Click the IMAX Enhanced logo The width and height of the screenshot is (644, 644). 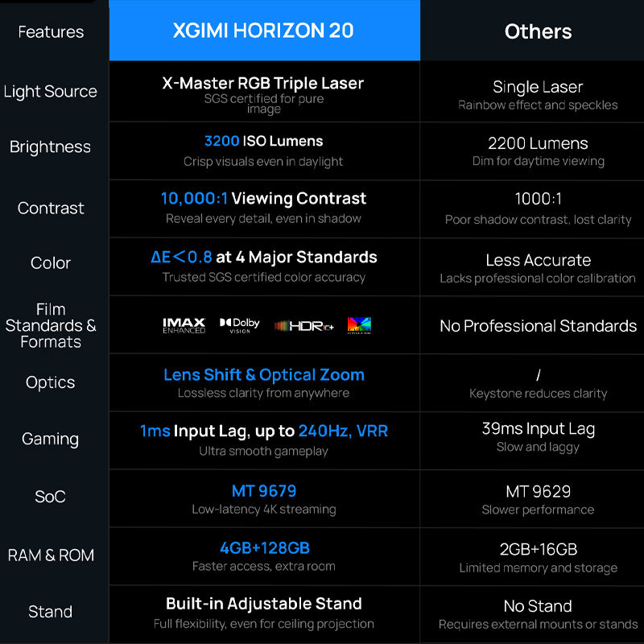(x=184, y=325)
